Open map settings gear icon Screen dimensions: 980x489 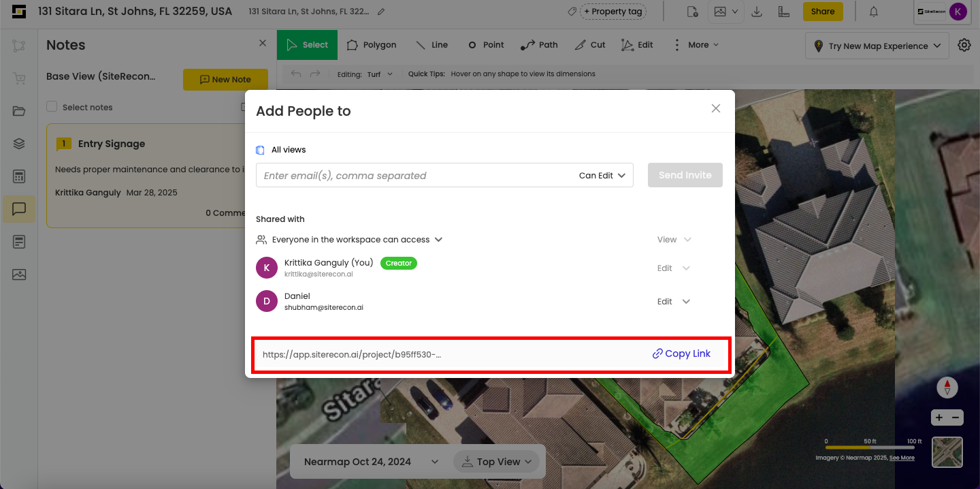(x=964, y=45)
